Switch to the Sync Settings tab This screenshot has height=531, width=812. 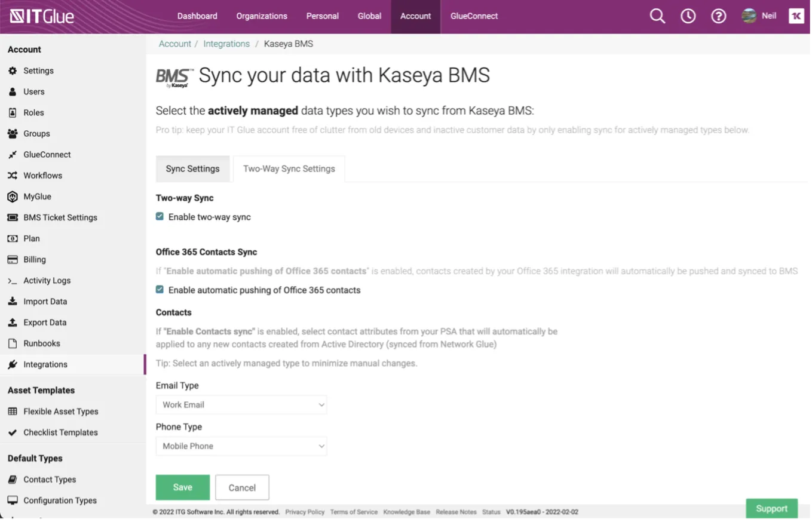point(192,169)
